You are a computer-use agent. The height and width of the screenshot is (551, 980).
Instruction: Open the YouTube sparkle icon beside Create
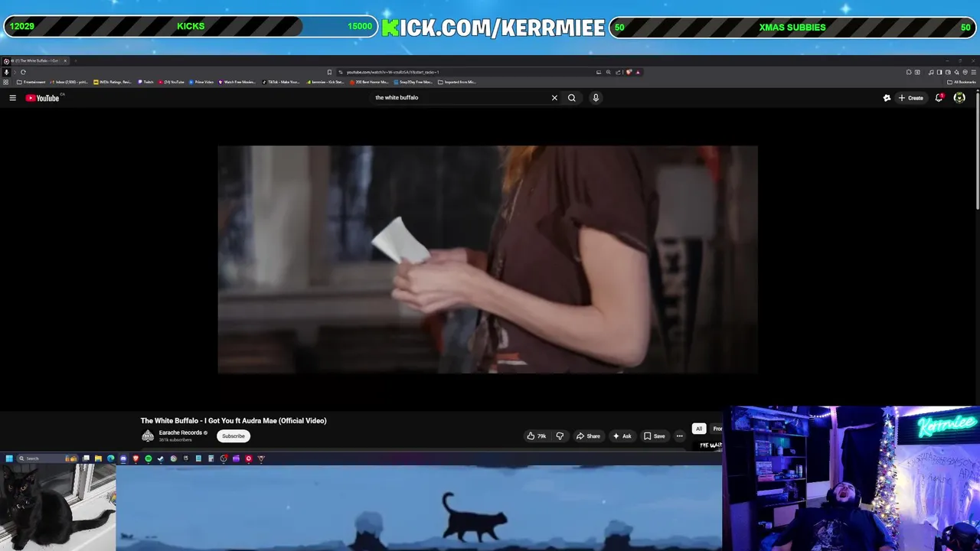[x=887, y=98]
